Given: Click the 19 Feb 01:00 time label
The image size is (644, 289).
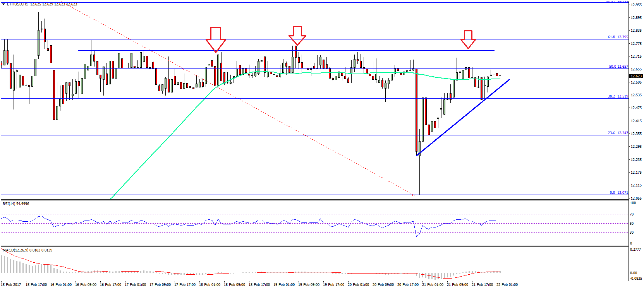Looking at the screenshot, I should pos(284,285).
